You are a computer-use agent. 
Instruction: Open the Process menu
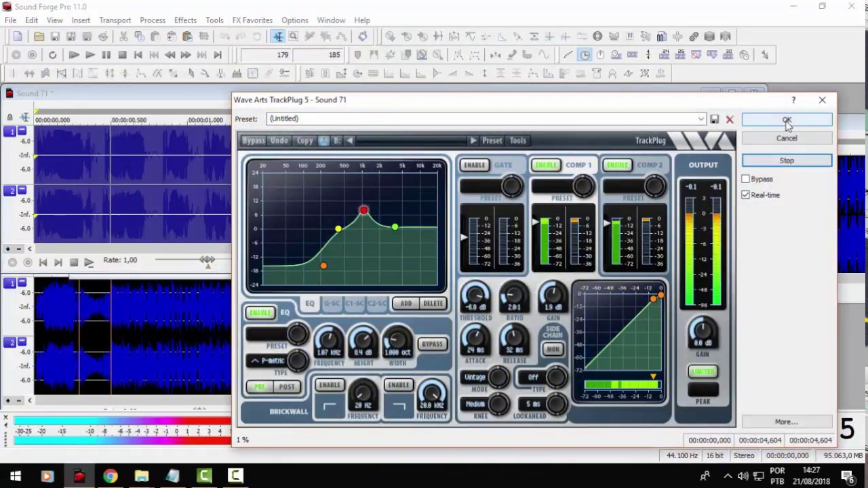tap(153, 20)
